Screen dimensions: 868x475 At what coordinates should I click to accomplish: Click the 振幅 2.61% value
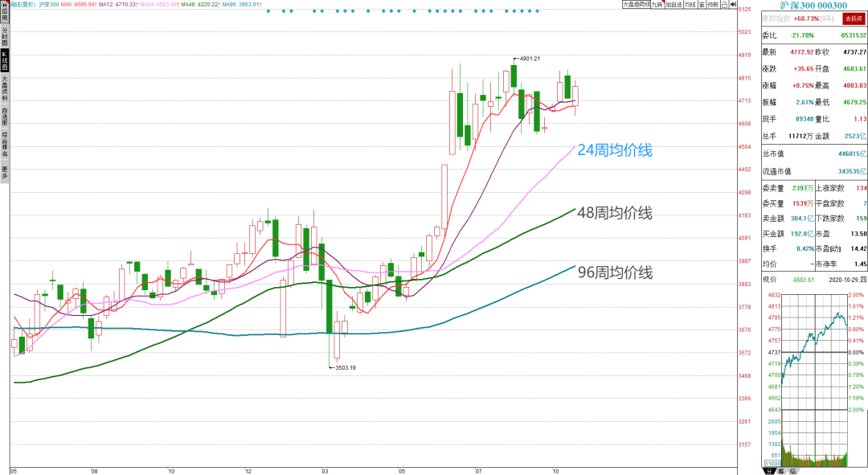pyautogui.click(x=805, y=102)
